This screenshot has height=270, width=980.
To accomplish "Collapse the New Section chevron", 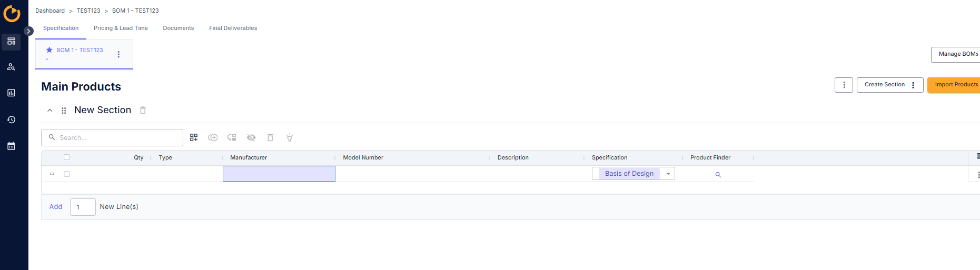I will [x=50, y=111].
